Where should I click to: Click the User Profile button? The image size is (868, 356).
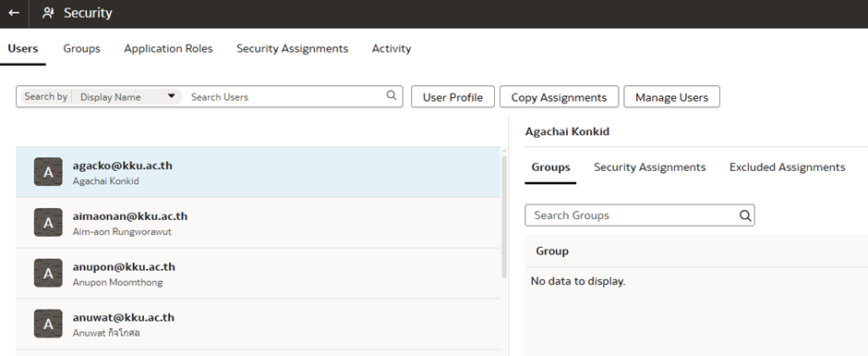452,97
